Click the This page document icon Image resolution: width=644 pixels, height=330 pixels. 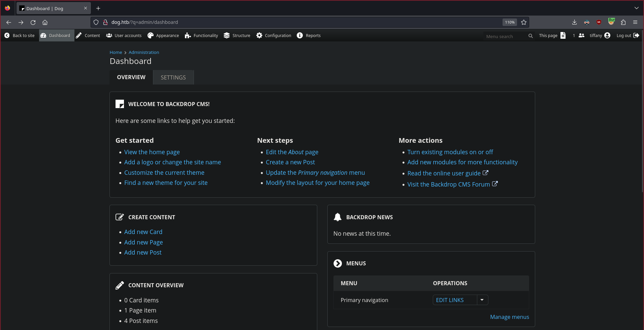(563, 35)
